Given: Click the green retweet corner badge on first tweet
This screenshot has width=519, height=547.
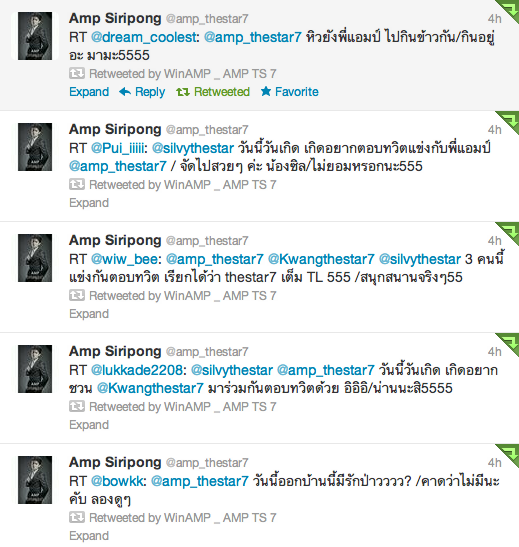Looking at the screenshot, I should point(509,10).
